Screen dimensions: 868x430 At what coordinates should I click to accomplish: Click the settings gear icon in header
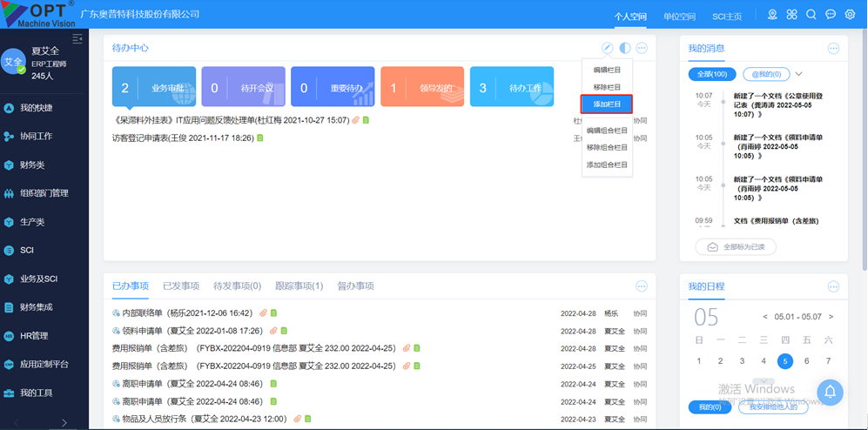pos(850,15)
